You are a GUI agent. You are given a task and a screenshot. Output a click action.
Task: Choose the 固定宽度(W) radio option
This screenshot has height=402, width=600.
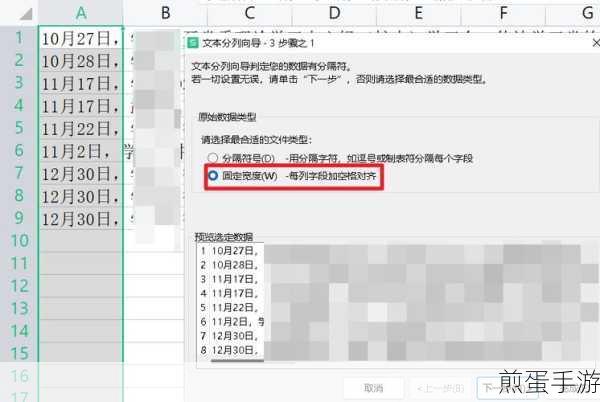213,176
